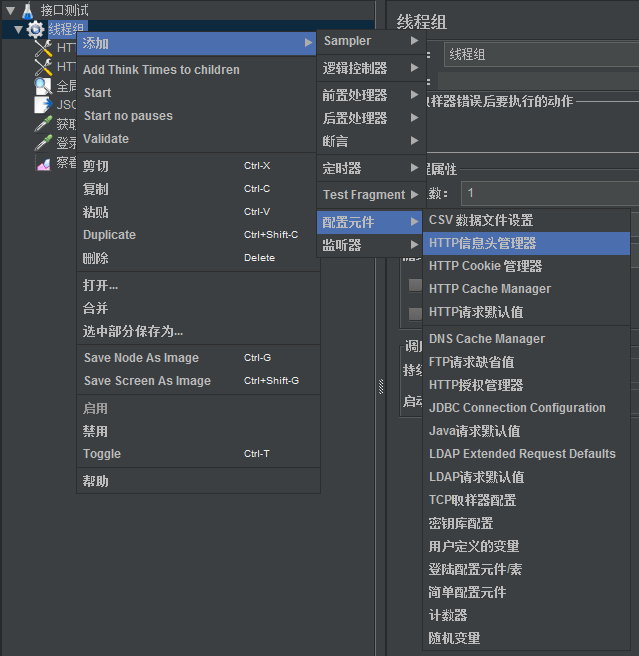Click Toggle menu entry
The width and height of the screenshot is (639, 656).
point(198,454)
